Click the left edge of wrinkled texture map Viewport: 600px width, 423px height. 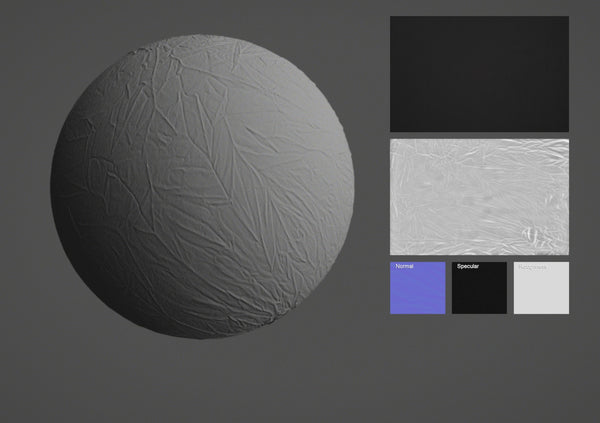(394, 196)
